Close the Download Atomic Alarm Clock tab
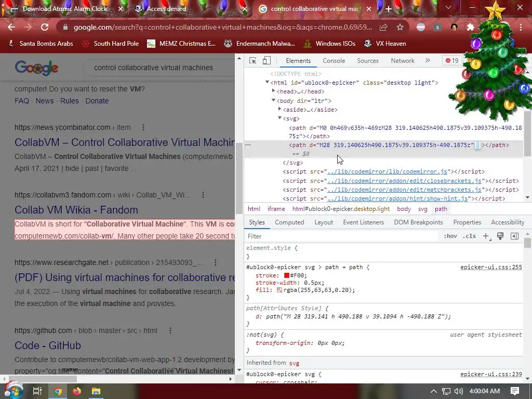This screenshot has width=532, height=399. coord(121,9)
